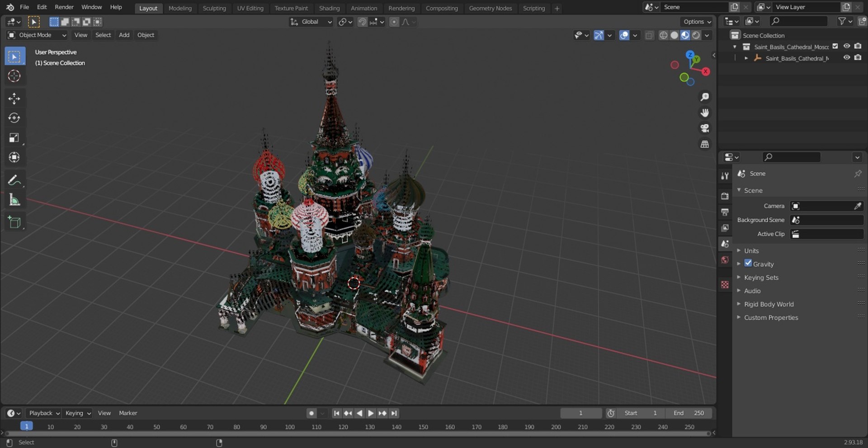Select the Measure tool
Image resolution: width=868 pixels, height=448 pixels.
(14, 199)
